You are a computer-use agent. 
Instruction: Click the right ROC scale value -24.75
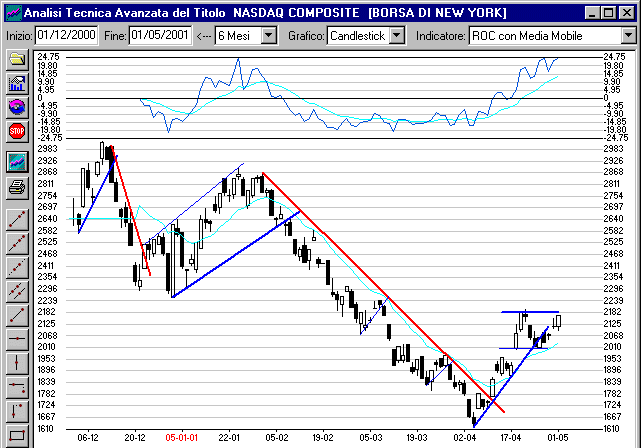pos(616,138)
